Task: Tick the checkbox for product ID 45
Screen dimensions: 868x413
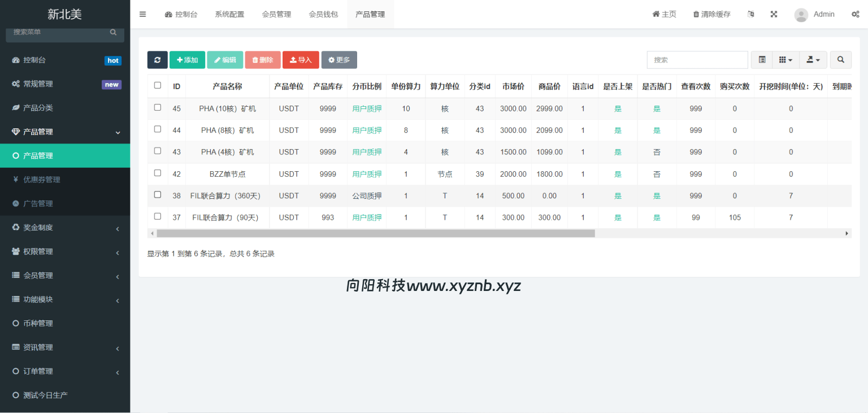Action: click(157, 108)
